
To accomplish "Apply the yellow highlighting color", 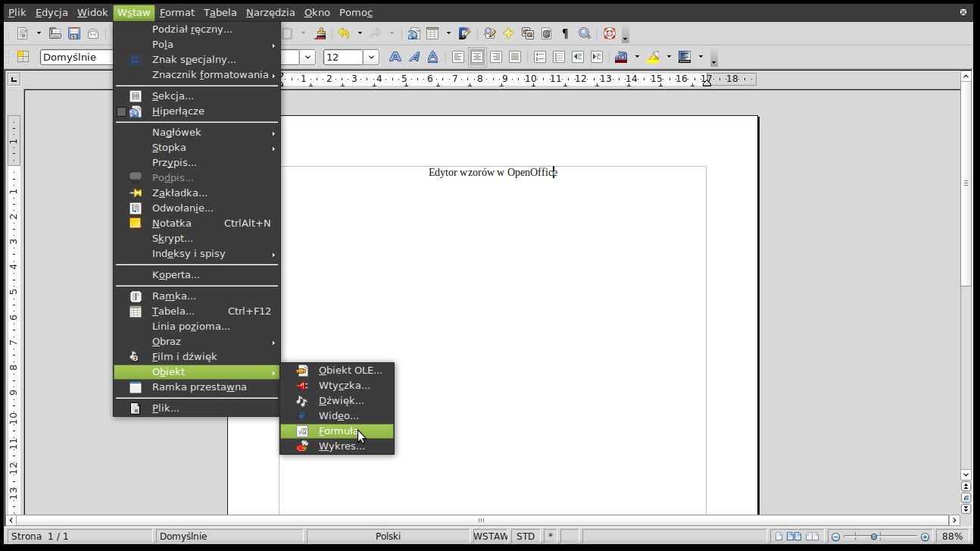I will tap(654, 57).
